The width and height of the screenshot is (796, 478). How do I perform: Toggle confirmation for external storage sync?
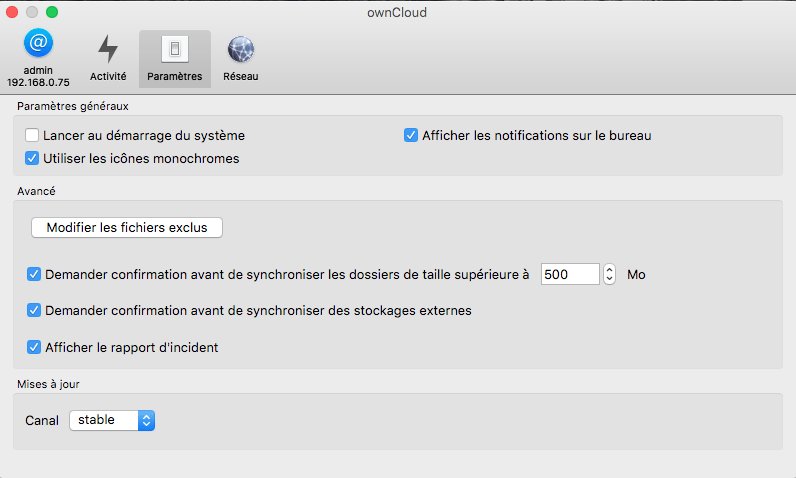pyautogui.click(x=34, y=310)
